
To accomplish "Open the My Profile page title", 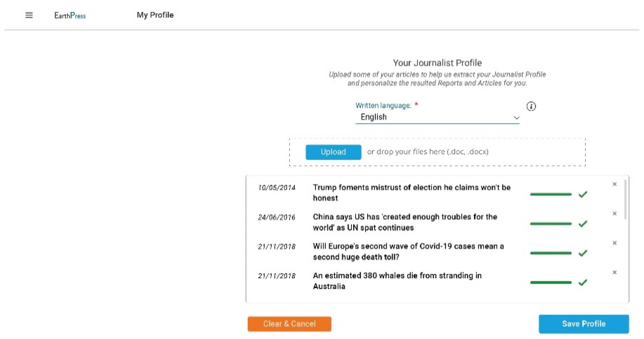I will click(x=155, y=15).
